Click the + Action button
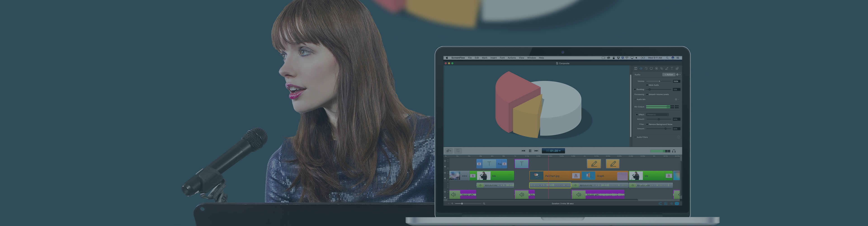Screen dimensions: 868x226 coord(669,74)
